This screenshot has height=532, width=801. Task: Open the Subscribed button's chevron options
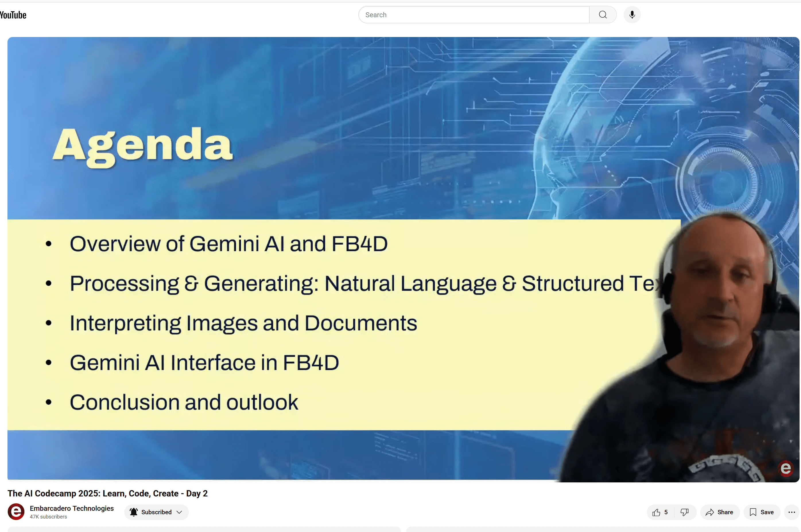179,512
